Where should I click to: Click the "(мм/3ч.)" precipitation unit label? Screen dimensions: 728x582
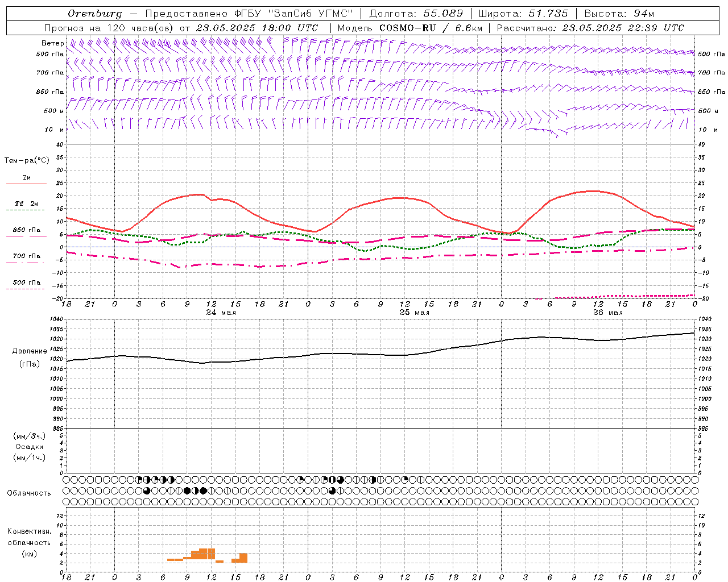[30, 436]
